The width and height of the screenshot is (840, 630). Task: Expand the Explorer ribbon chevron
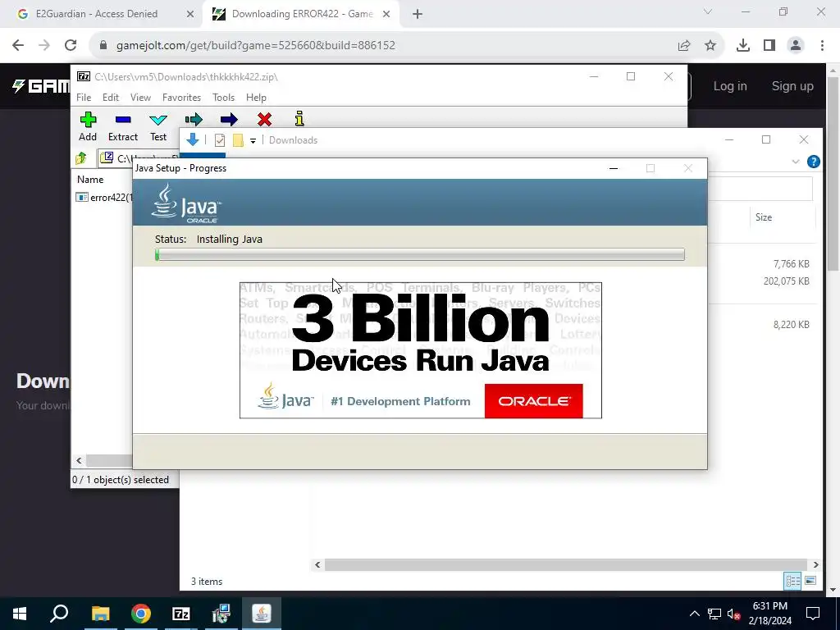click(x=796, y=162)
